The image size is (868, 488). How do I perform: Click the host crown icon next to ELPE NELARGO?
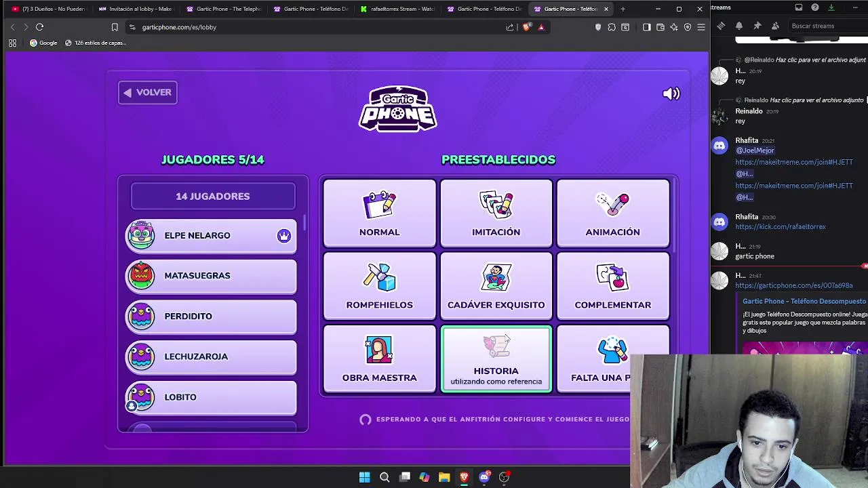tap(283, 235)
